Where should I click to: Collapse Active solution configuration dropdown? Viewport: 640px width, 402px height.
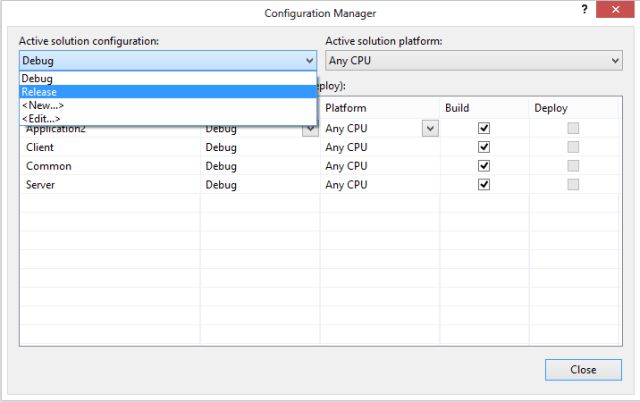(x=309, y=61)
